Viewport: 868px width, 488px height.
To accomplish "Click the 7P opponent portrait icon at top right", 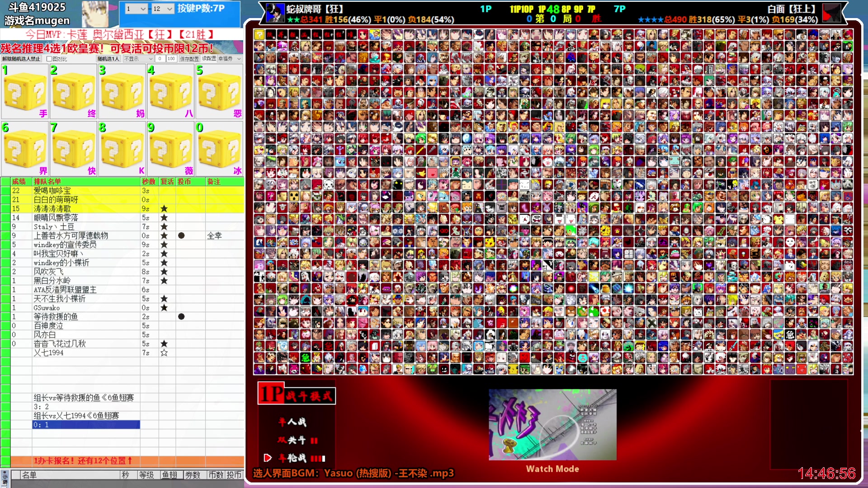I will [x=831, y=13].
